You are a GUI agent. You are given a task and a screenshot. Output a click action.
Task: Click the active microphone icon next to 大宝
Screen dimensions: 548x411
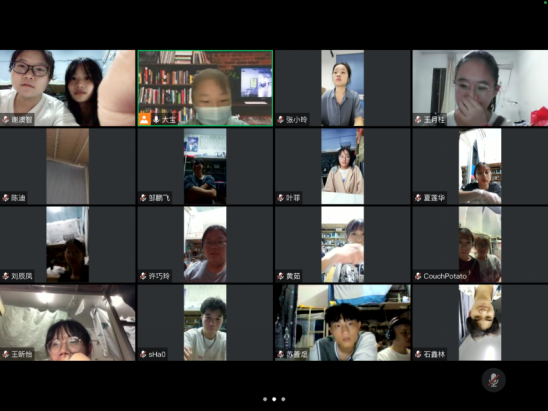(156, 119)
